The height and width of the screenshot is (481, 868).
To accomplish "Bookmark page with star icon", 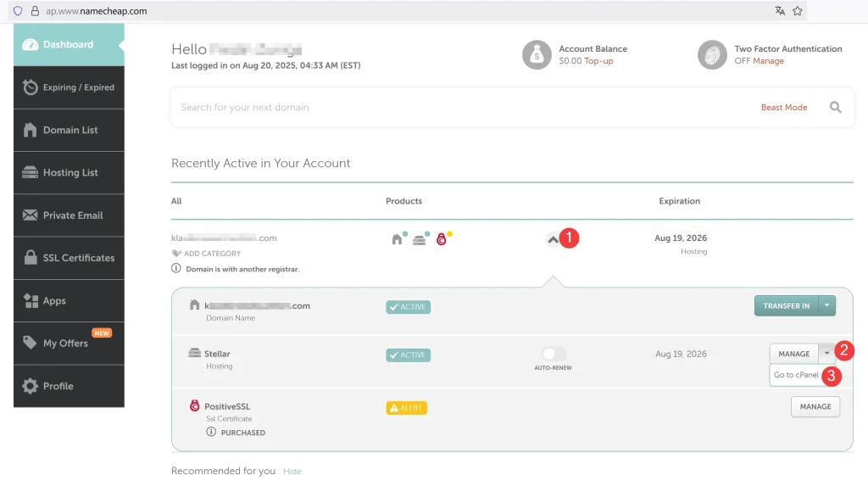I will click(797, 11).
